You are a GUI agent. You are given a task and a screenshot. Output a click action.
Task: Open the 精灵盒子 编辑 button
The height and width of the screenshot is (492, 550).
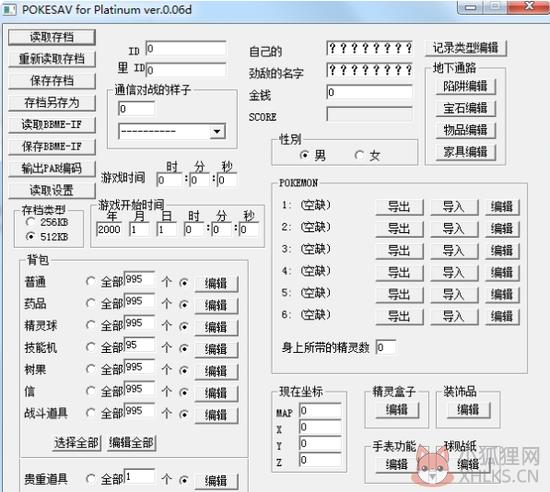pos(397,410)
